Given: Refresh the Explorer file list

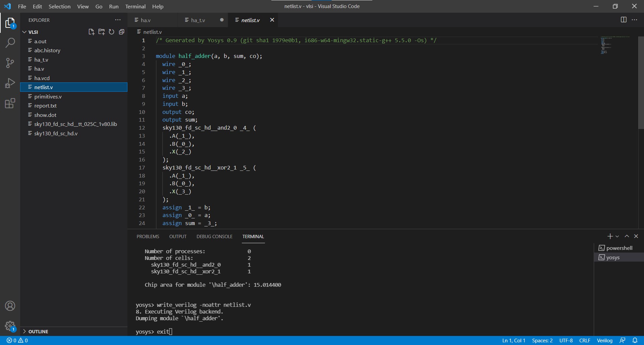Looking at the screenshot, I should 111,32.
